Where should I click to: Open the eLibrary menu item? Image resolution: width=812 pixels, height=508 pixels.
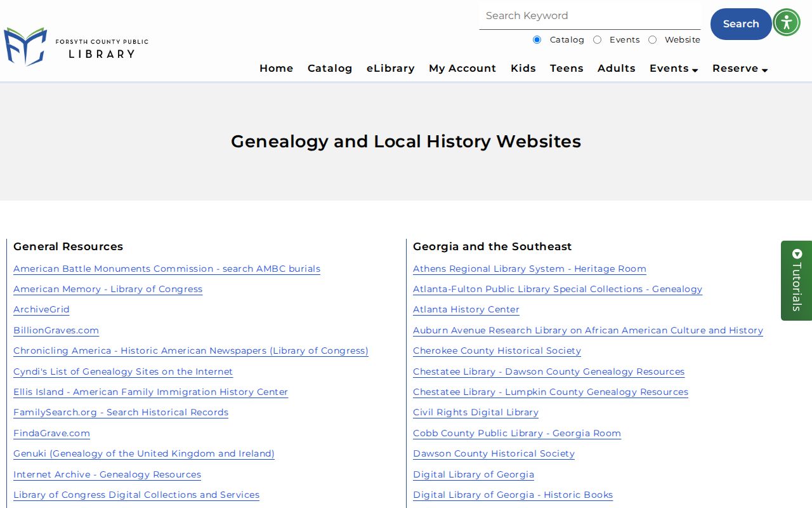(x=391, y=69)
